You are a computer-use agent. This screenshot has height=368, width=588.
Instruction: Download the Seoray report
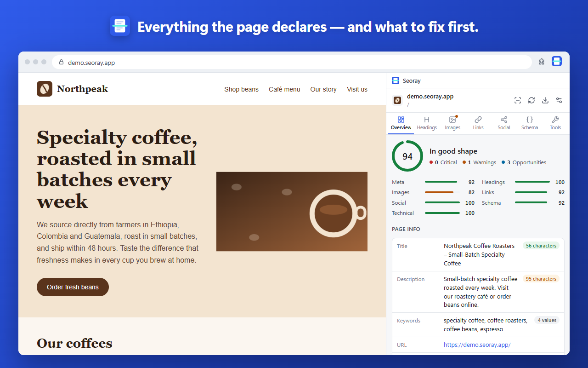coord(545,100)
